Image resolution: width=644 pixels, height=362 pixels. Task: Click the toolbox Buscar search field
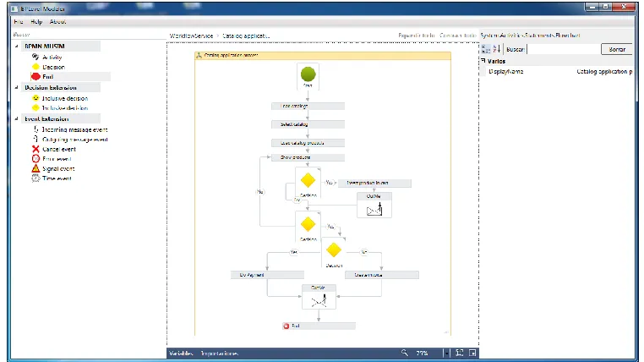pyautogui.click(x=88, y=35)
